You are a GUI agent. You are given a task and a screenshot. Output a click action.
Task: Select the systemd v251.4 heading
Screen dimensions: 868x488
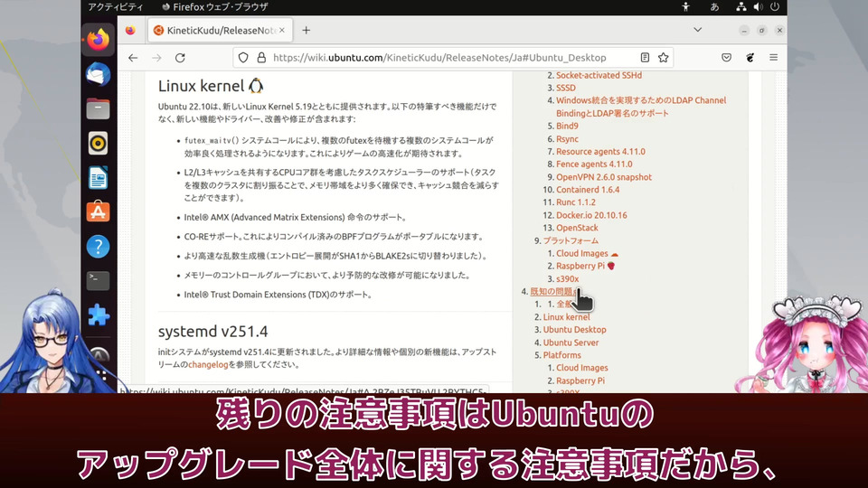tap(212, 332)
